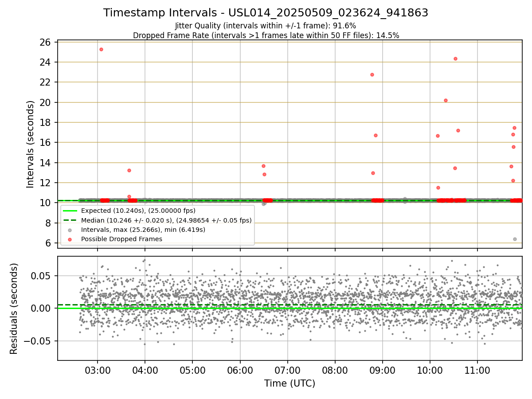532x399 pixels.
Task: Click the x-axis tick label '10:00'
Action: coord(430,370)
